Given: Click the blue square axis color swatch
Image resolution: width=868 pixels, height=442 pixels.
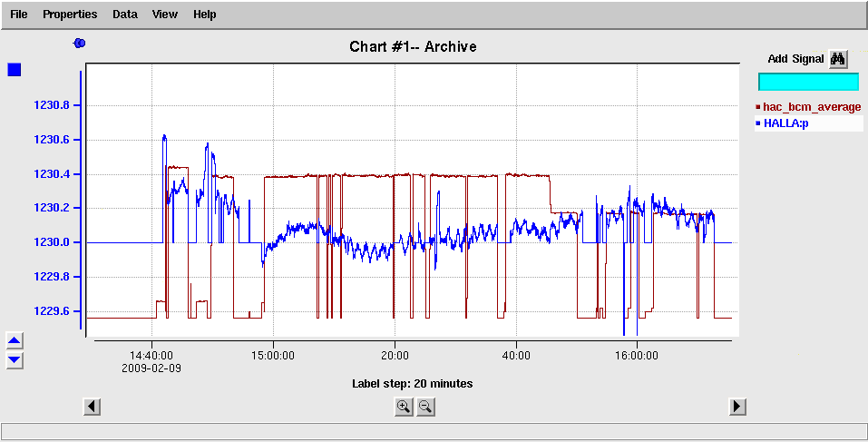Looking at the screenshot, I should [15, 70].
